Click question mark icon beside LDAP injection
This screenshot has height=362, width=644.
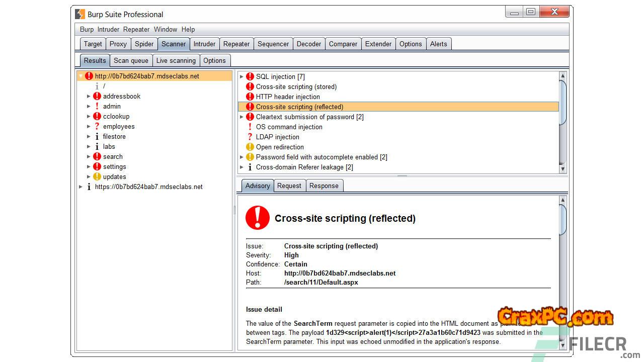pos(250,137)
